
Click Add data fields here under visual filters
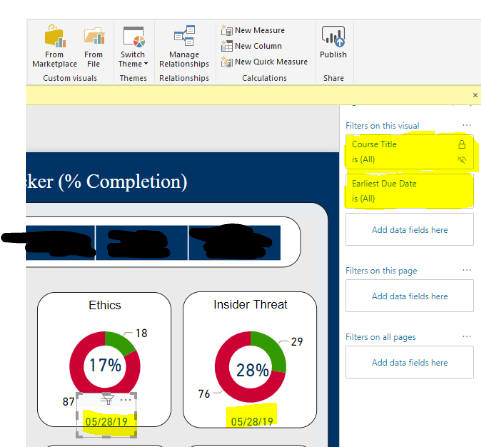click(409, 230)
